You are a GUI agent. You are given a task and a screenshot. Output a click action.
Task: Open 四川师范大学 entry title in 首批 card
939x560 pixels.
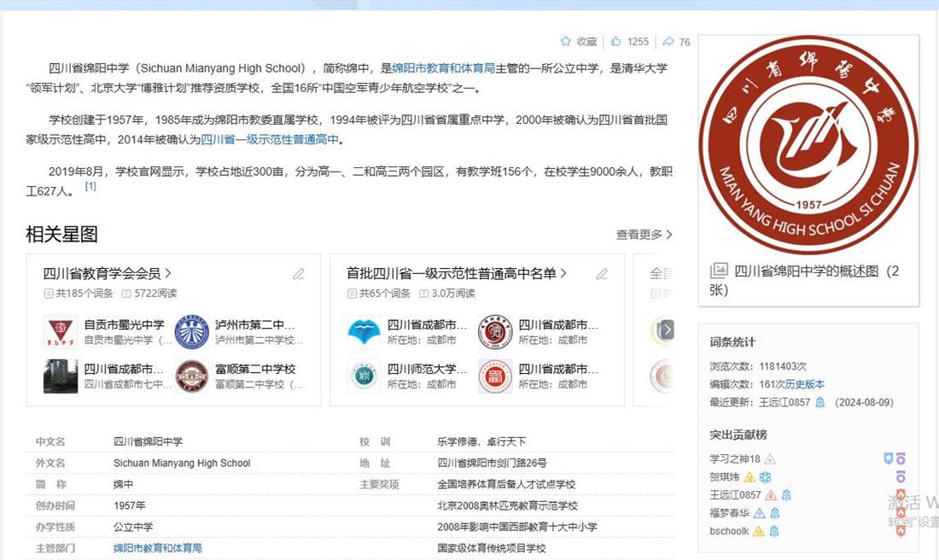coord(427,369)
